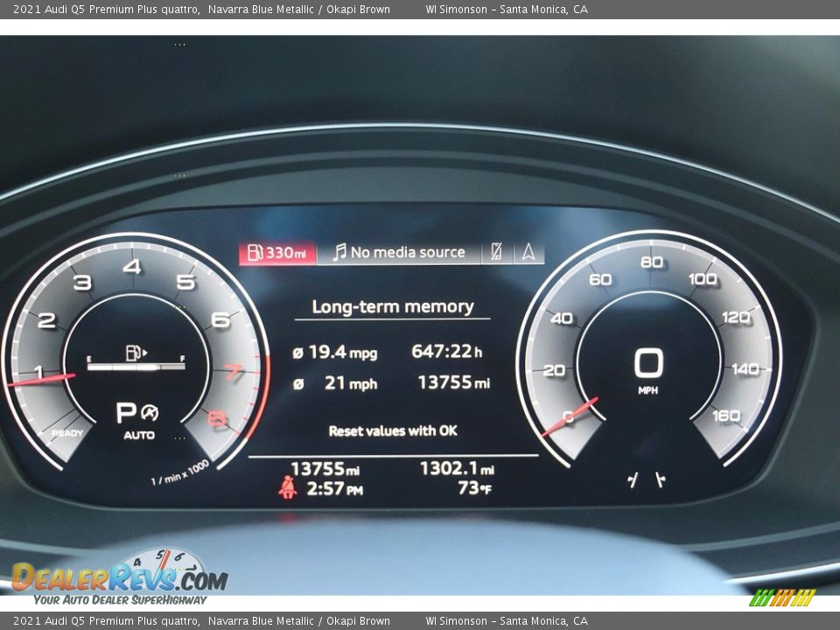This screenshot has width=840, height=630.
Task: Click the bottom odometer 13755 mi reading
Action: click(x=325, y=469)
